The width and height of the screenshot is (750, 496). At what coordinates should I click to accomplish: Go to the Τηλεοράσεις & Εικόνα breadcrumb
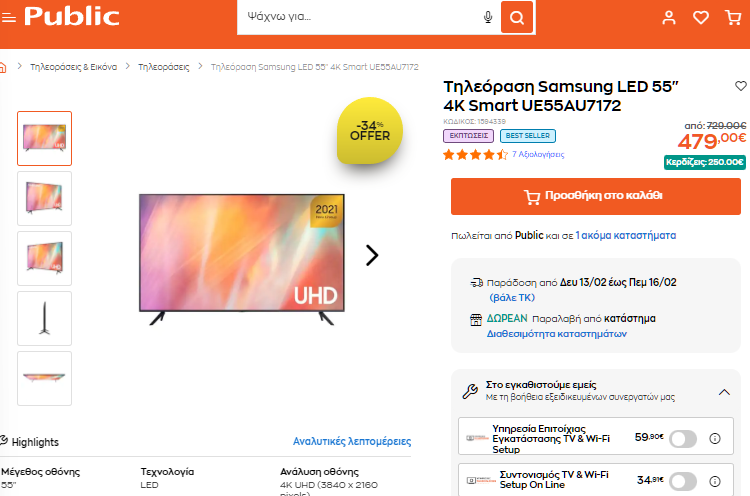click(x=73, y=67)
